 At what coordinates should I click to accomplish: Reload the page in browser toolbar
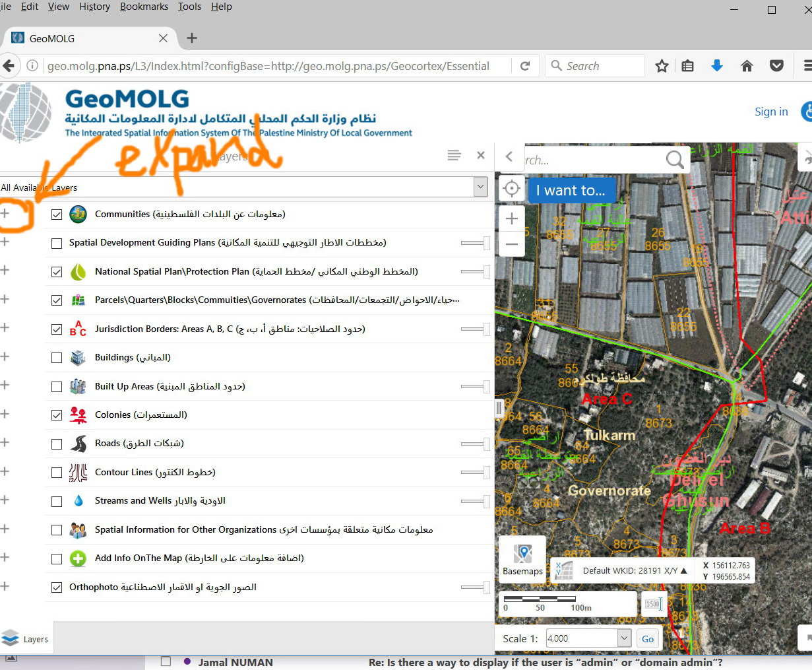click(525, 66)
